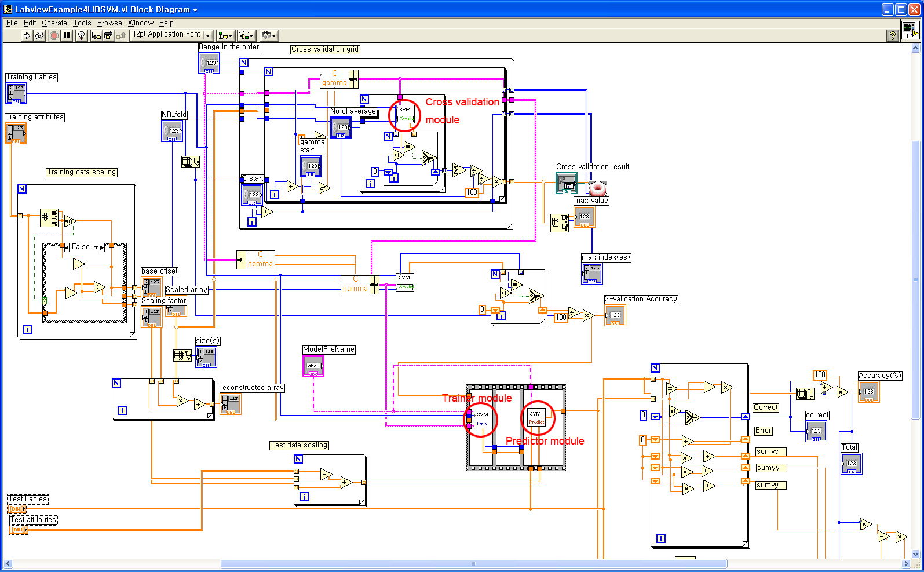
Task: Select the gamma start terminal
Action: pyautogui.click(x=311, y=166)
